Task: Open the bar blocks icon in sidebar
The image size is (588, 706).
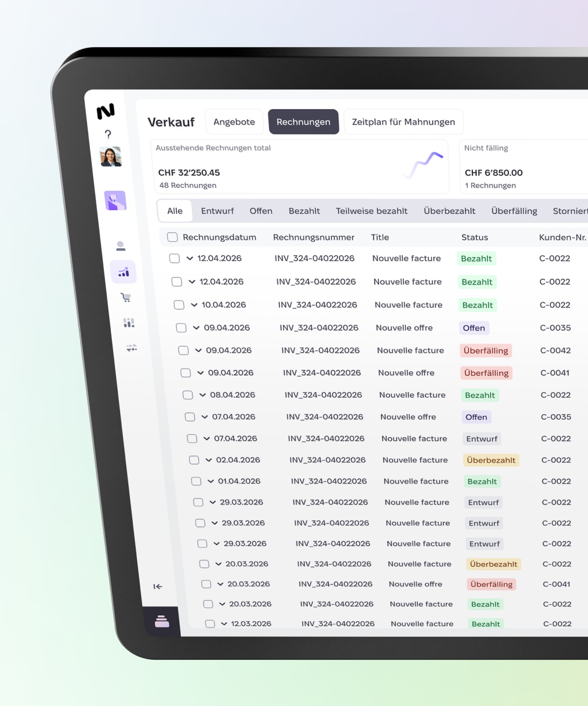Action: (x=129, y=323)
